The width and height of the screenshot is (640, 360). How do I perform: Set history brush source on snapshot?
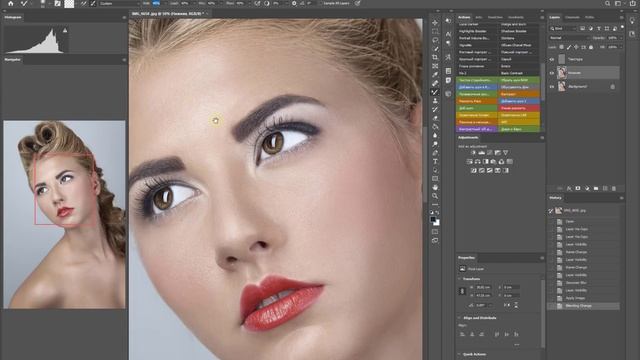[x=551, y=211]
